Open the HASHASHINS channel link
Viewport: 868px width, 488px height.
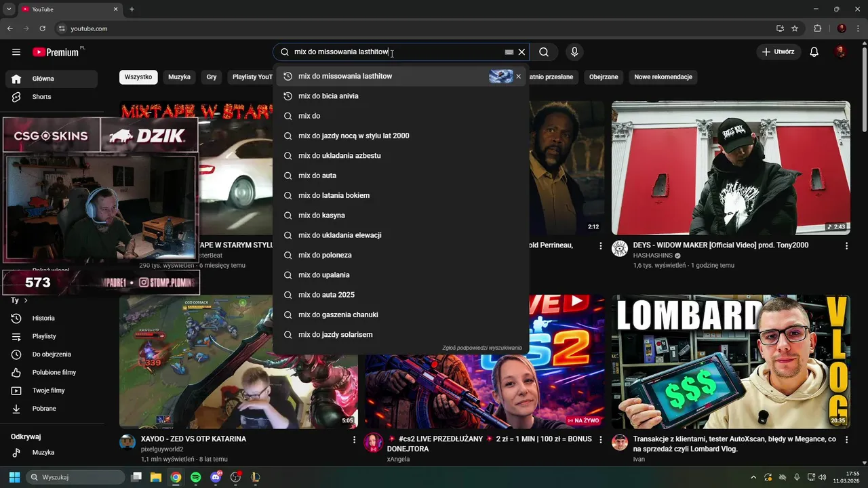point(652,256)
